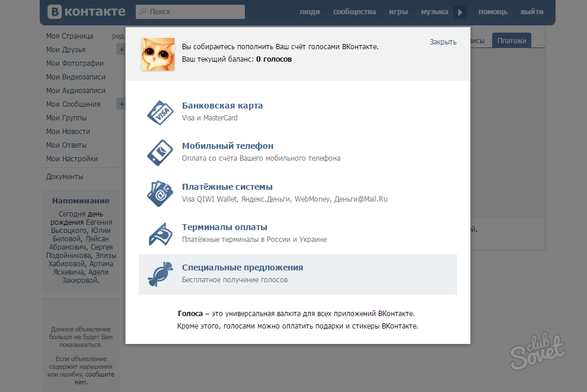Screen dimensions: 587x392
Task: Click the Visa QIWI Wallet subtitle line
Action: 285,199
